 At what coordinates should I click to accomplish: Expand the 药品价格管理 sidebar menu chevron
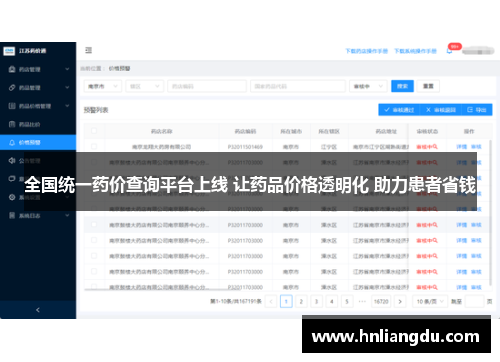coord(67,106)
